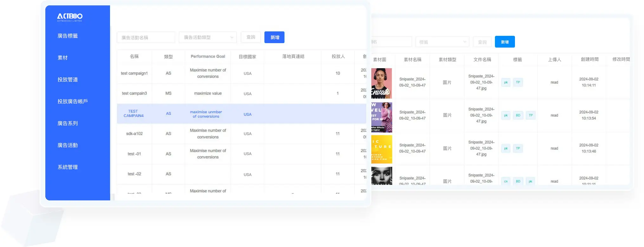Click the 投放人 value 10 cell
The width and height of the screenshot is (644, 247).
point(338,73)
